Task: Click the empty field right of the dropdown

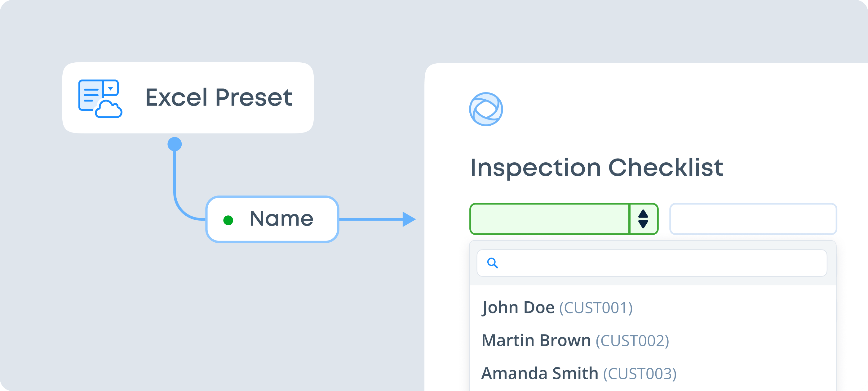Action: (753, 219)
